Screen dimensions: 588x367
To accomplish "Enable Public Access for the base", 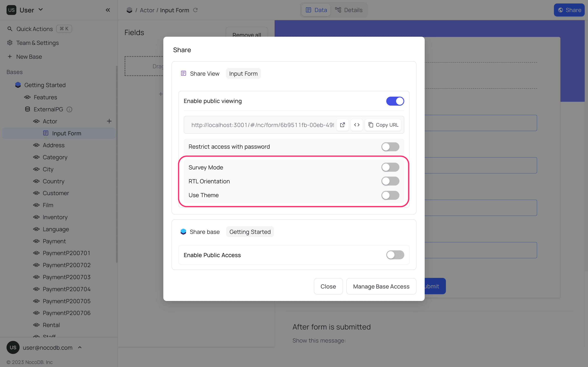I will pos(395,255).
